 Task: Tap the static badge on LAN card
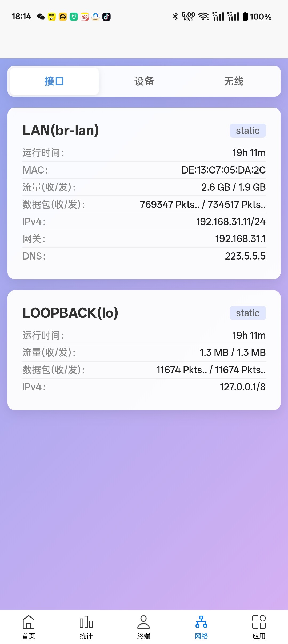pyautogui.click(x=247, y=131)
